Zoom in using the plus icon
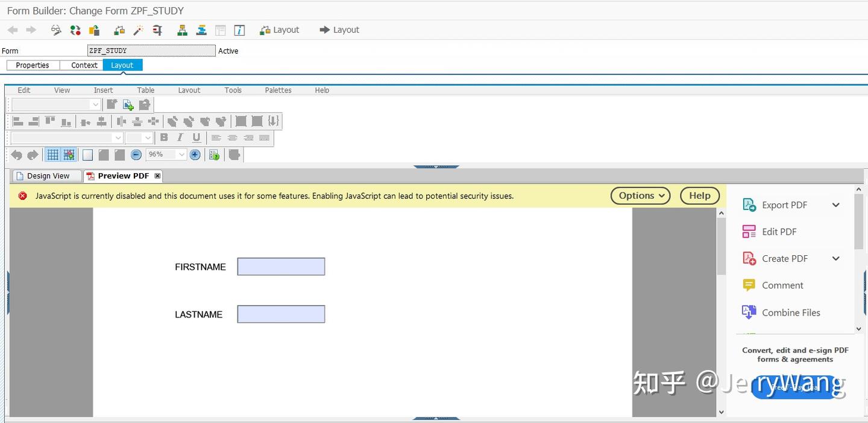This screenshot has width=868, height=423. pos(195,154)
